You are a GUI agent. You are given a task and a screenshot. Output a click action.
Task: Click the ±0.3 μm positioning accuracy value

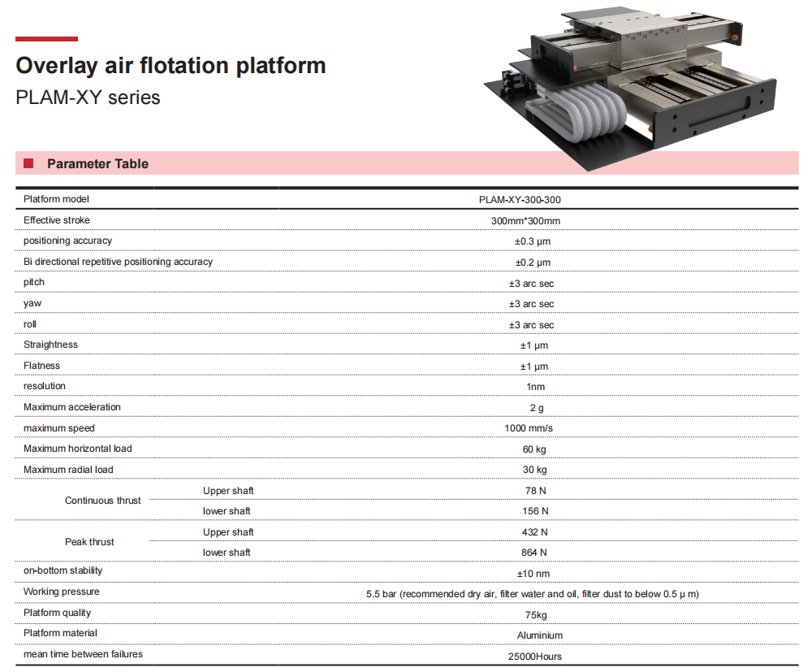(533, 241)
